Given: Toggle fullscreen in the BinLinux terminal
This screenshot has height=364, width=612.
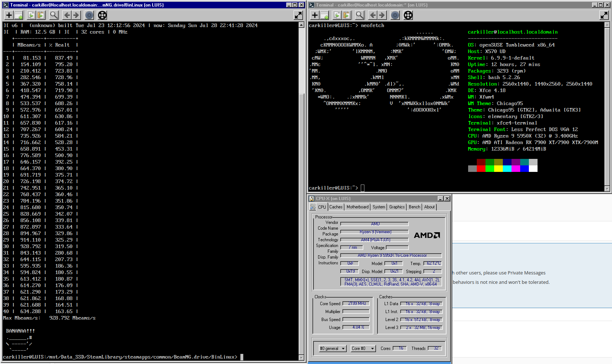Looking at the screenshot, I should 298,15.
